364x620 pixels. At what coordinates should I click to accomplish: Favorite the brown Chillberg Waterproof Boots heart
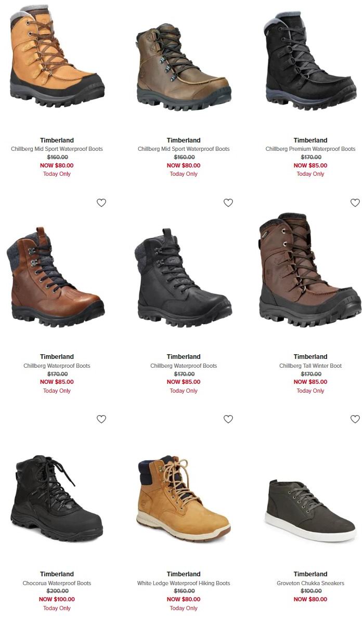(101, 202)
